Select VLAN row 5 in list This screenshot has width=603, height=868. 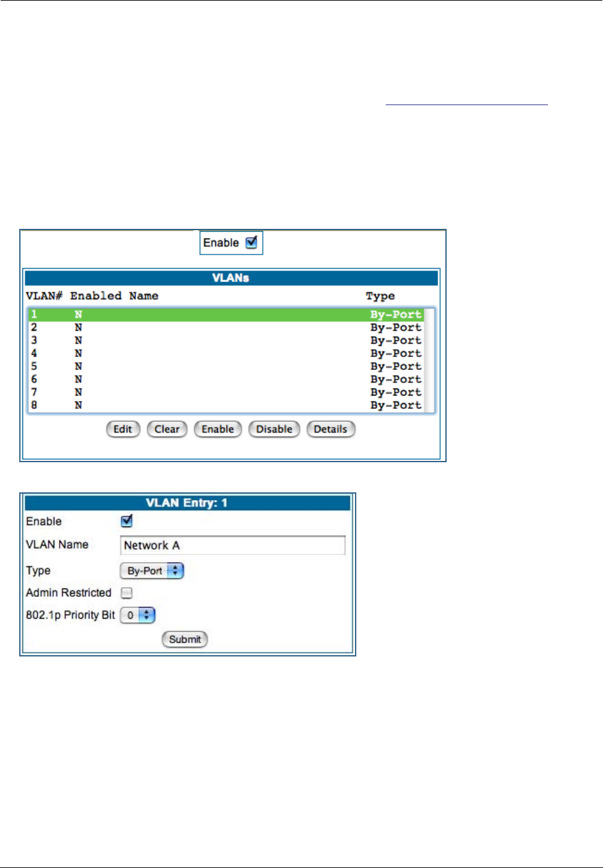[x=226, y=366]
